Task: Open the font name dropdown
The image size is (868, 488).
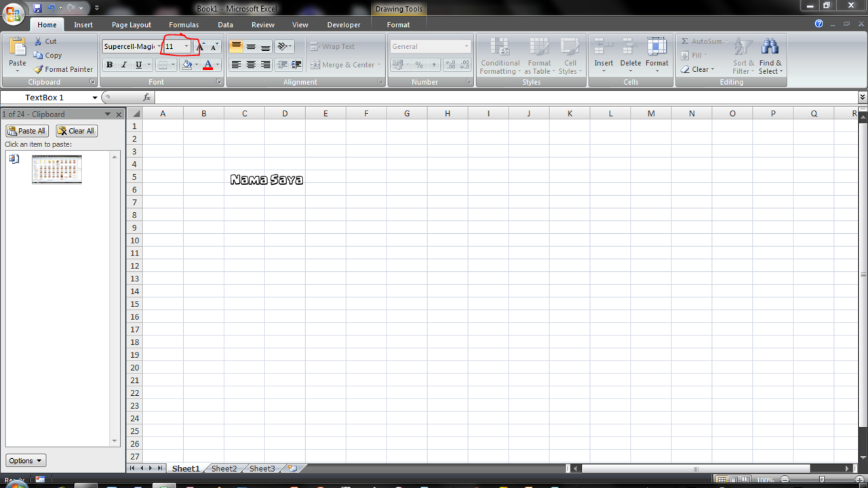Action: [x=159, y=47]
